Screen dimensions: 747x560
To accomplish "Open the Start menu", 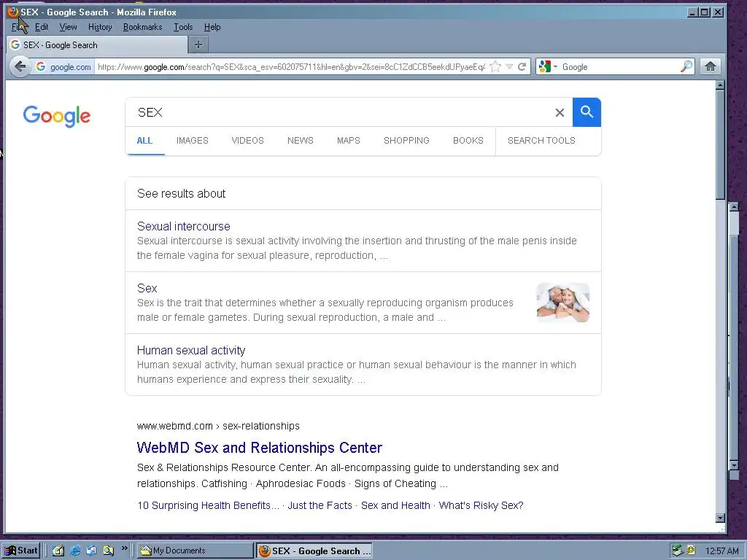I will [x=21, y=551].
